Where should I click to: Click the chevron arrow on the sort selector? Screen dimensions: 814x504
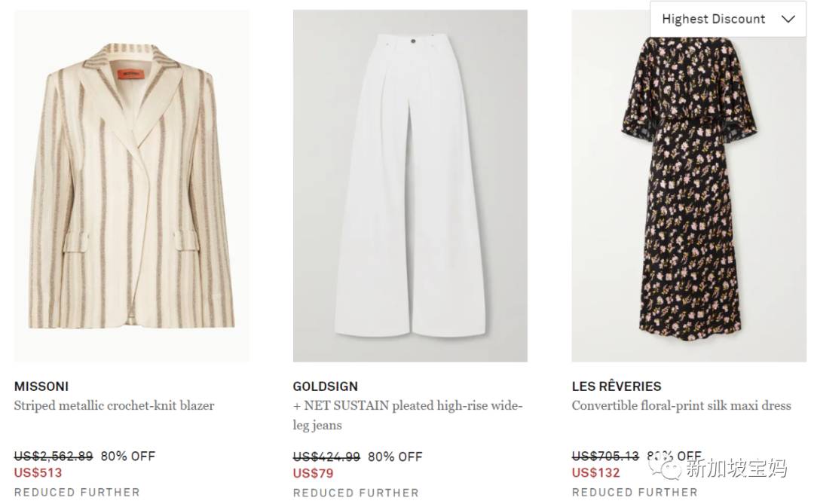787,19
